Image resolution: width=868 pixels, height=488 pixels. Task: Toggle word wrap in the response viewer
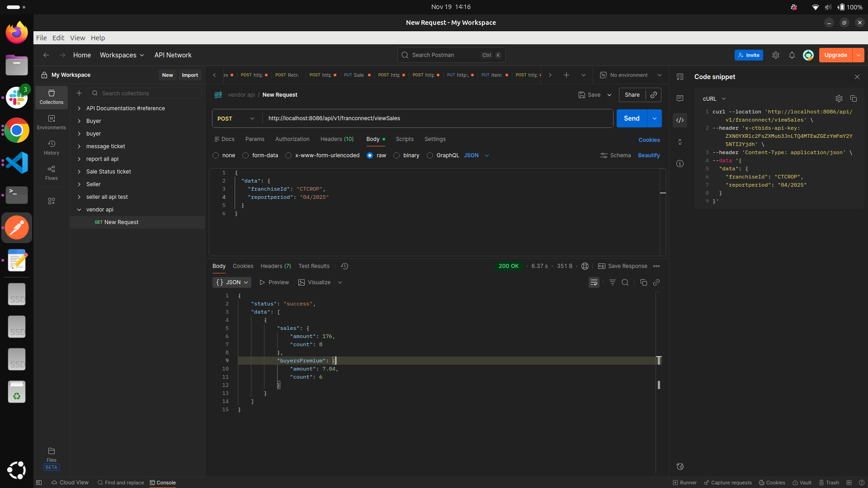pyautogui.click(x=594, y=282)
